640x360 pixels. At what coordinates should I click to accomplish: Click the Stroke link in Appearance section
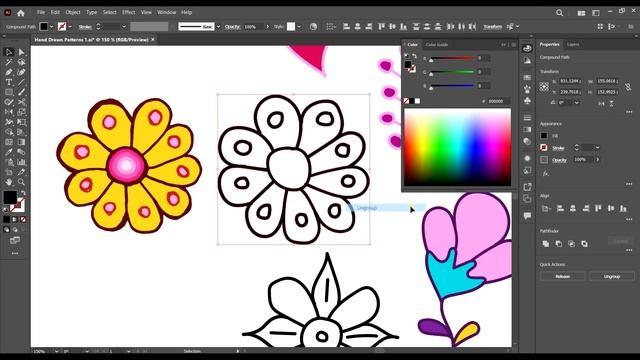(x=558, y=148)
